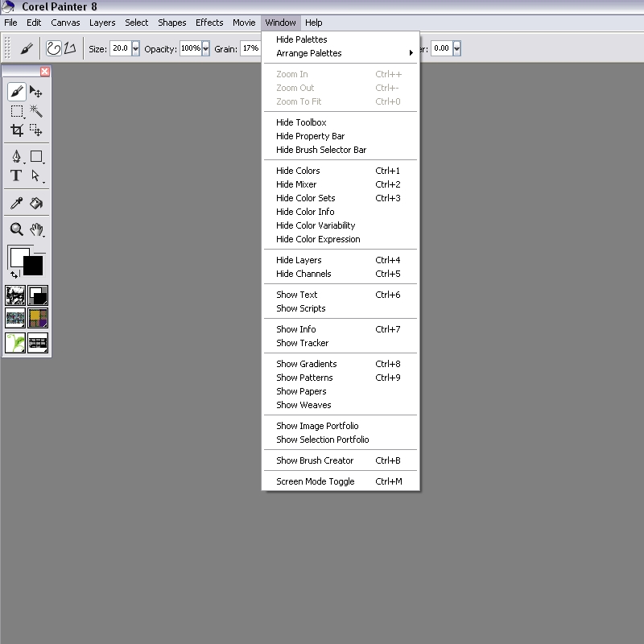The image size is (644, 644).
Task: Choose Show Brush Creator
Action: point(340,460)
